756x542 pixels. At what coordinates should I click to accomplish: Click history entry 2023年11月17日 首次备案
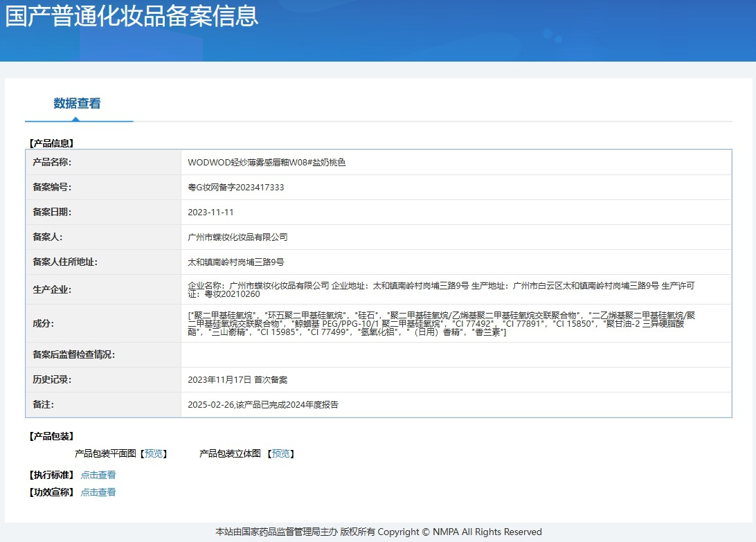[237, 380]
